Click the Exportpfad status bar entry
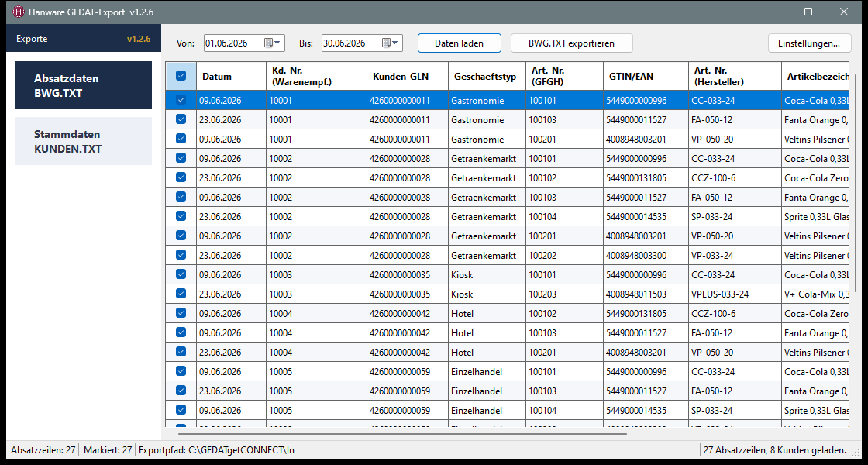Image resolution: width=868 pixels, height=465 pixels. click(x=217, y=450)
